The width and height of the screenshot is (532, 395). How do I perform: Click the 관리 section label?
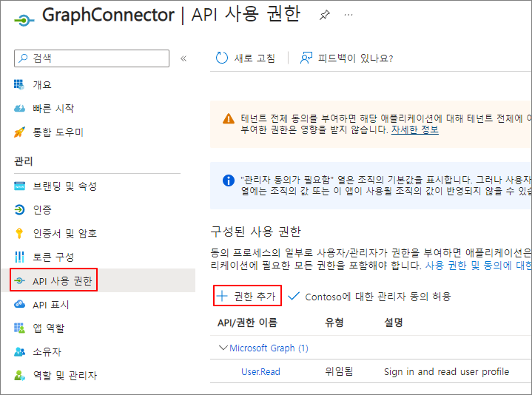click(24, 161)
